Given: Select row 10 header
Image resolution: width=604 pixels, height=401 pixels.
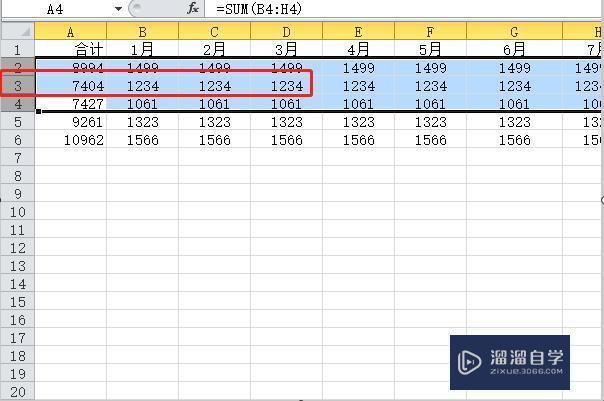Looking at the screenshot, I should [18, 212].
